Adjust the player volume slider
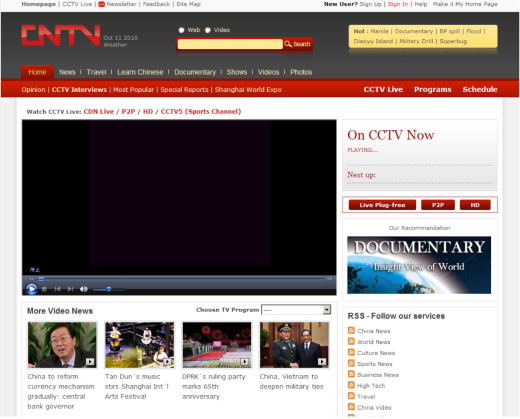This screenshot has width=520, height=419. [108, 289]
